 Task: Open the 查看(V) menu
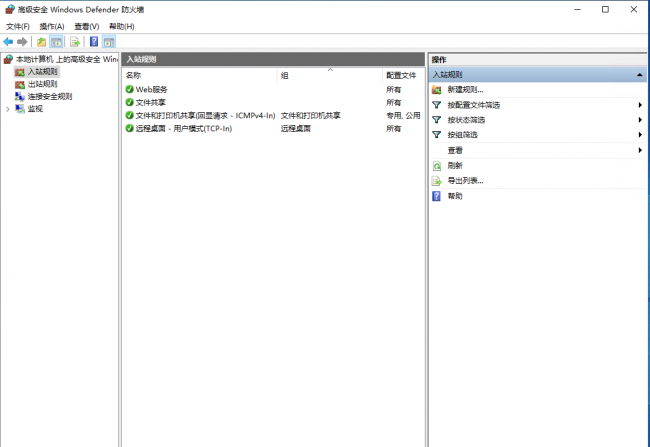(x=87, y=27)
